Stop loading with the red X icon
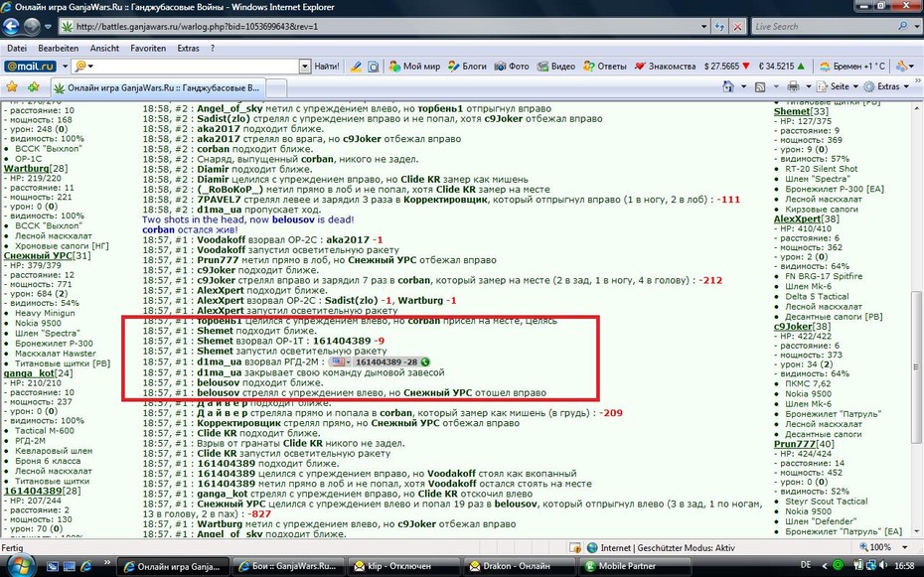Image resolution: width=924 pixels, height=577 pixels. [x=737, y=27]
